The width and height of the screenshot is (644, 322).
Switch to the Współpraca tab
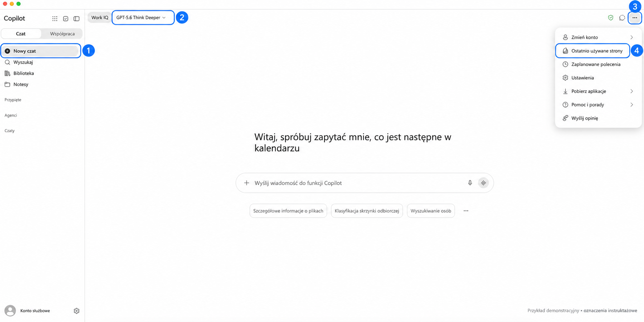click(x=62, y=34)
